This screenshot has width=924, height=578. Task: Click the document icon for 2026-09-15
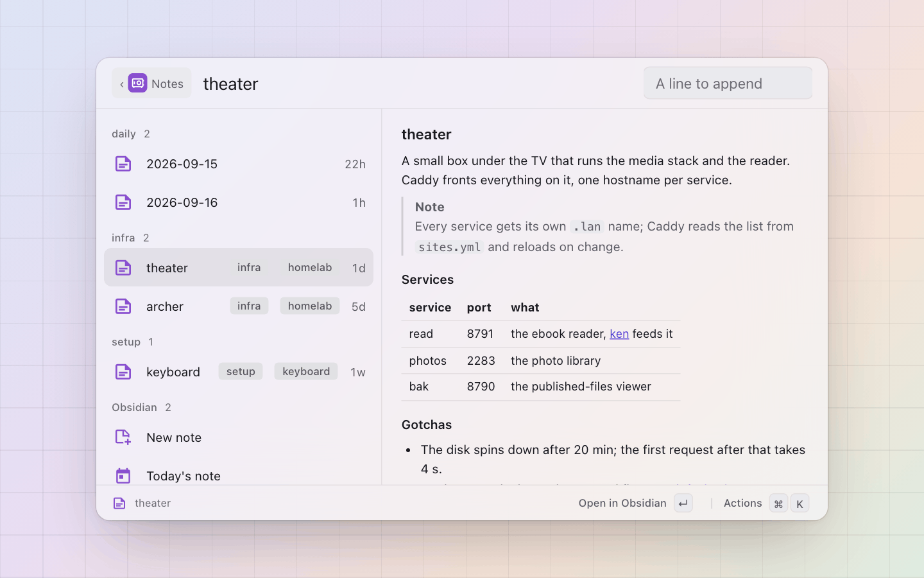pyautogui.click(x=123, y=164)
